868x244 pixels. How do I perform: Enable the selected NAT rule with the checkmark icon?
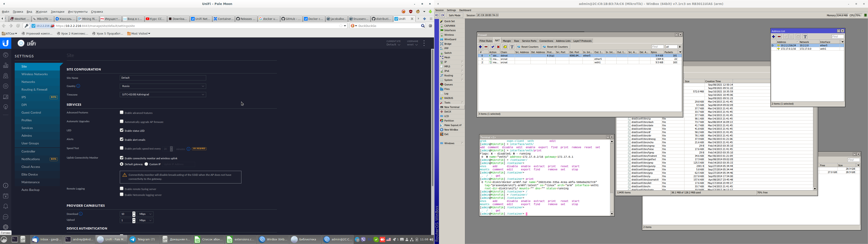click(493, 47)
